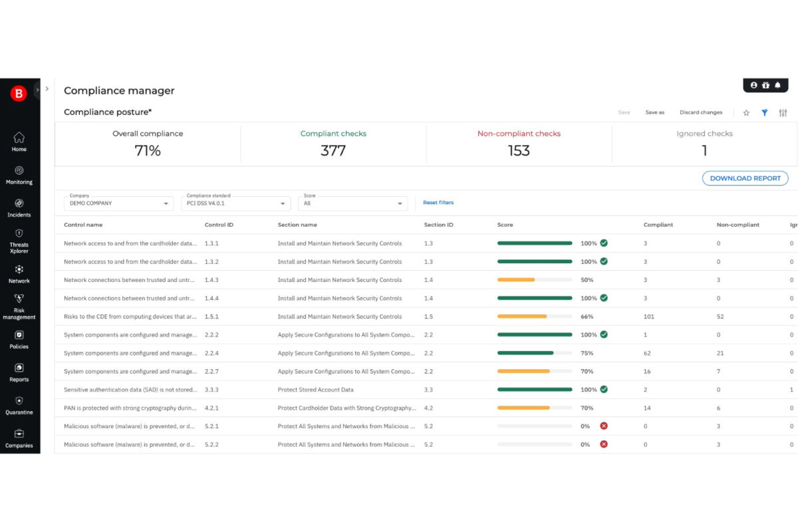Open the Policies section
Image resolution: width=798 pixels, height=532 pixels.
[19, 339]
